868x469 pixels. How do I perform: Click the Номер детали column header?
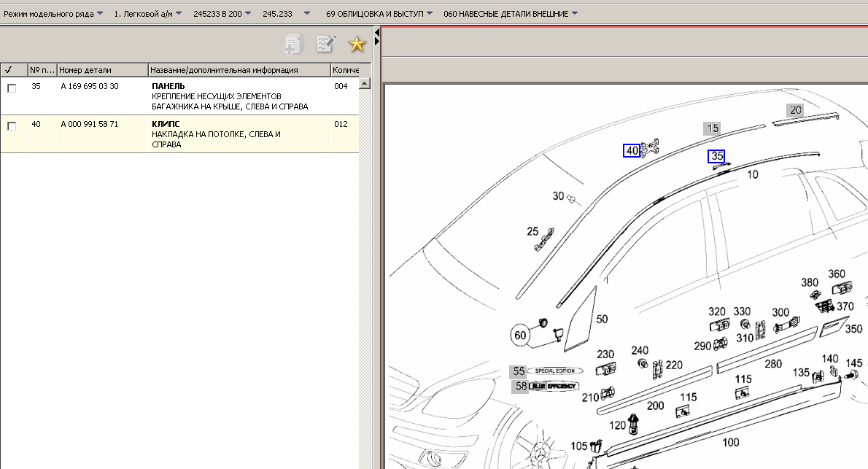(102, 70)
